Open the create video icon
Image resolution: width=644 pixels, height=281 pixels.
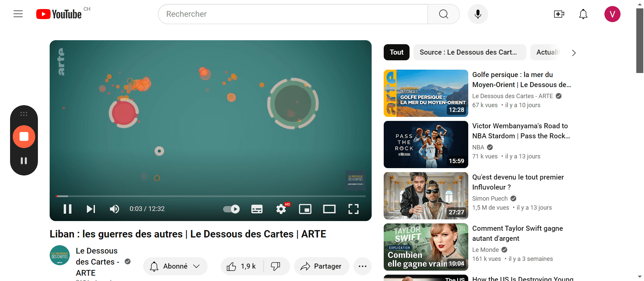[559, 14]
